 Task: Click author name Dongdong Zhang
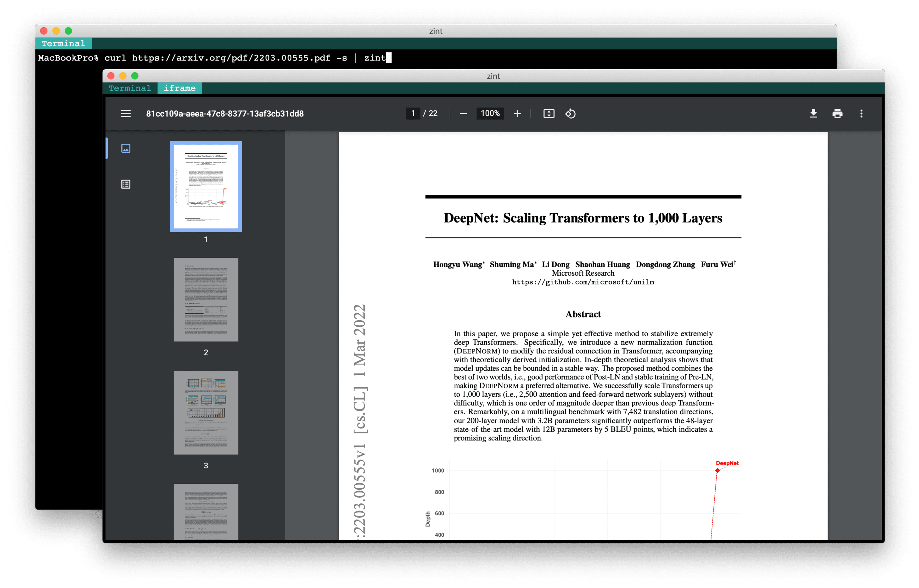click(665, 264)
